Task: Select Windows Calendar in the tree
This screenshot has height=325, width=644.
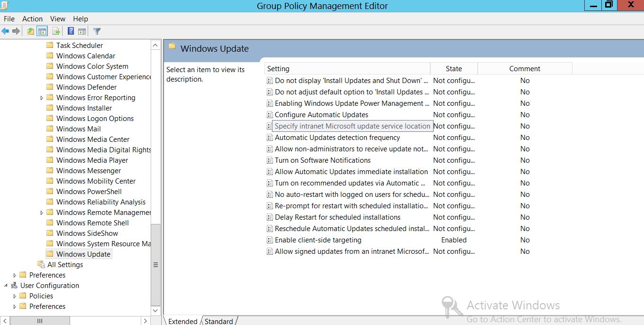Action: click(86, 56)
